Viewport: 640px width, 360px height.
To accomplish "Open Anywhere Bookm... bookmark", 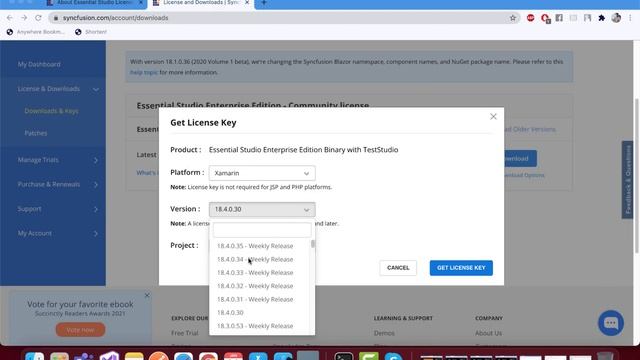I will pyautogui.click(x=36, y=32).
